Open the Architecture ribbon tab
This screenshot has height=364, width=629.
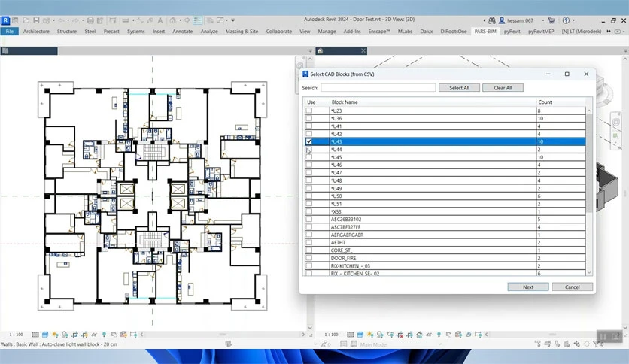pos(36,32)
